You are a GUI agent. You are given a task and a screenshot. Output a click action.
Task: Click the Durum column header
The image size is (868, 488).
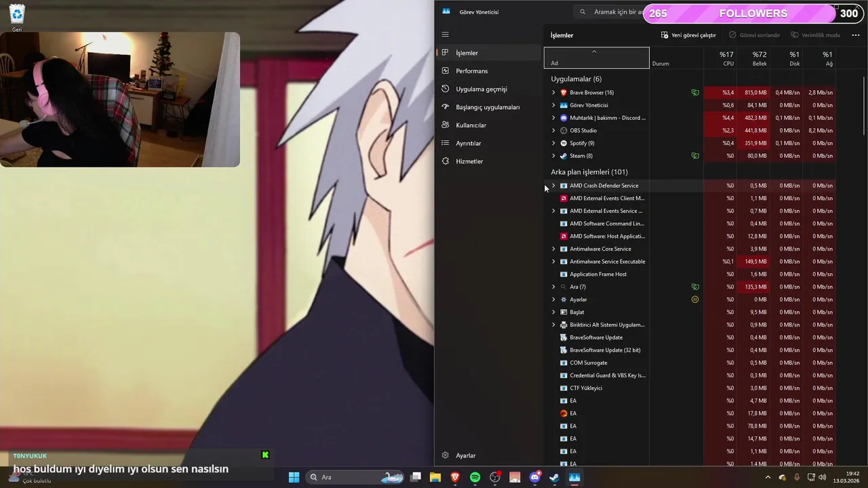tap(676, 58)
